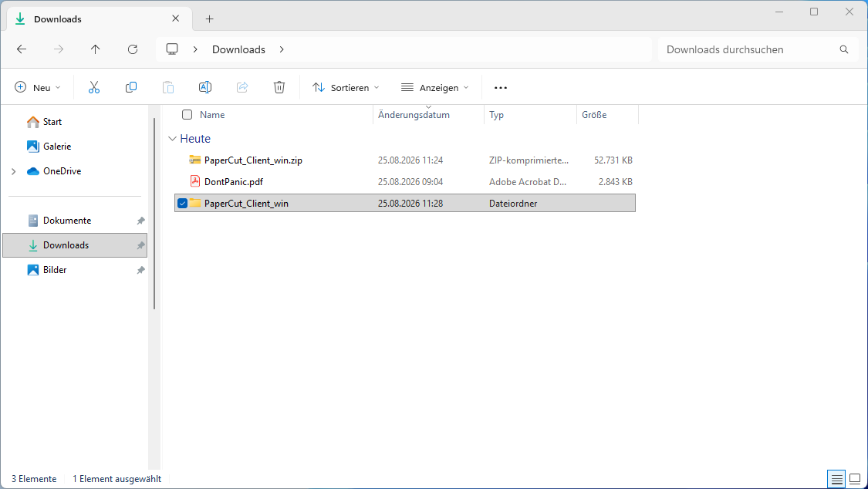
Task: Rename the selected folder
Action: (x=204, y=87)
